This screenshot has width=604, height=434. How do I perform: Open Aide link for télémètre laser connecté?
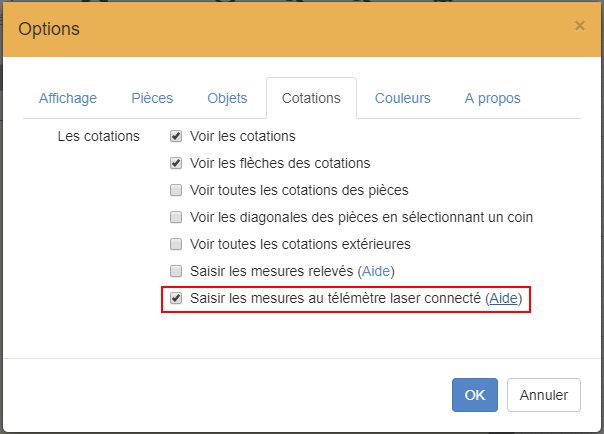[504, 298]
